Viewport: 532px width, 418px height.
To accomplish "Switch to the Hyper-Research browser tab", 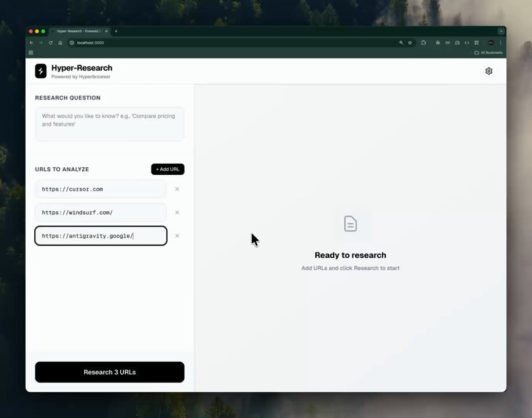I will [x=79, y=31].
